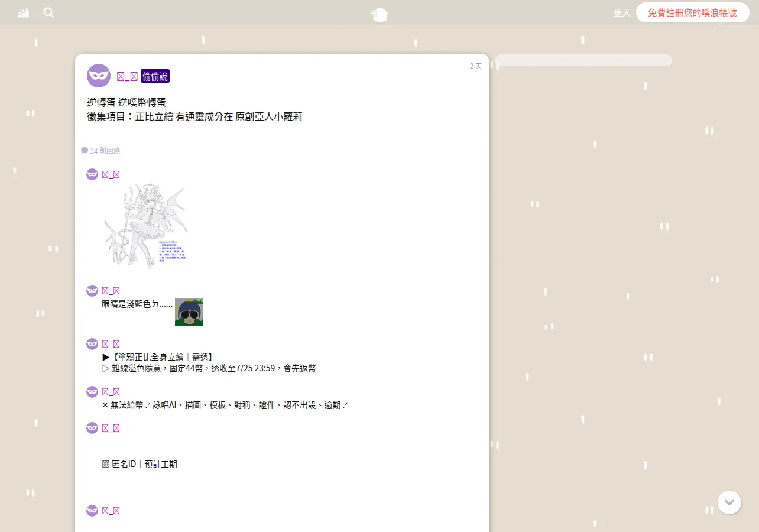This screenshot has width=759, height=532.
Task: Open the angel-devil girl line sketch image
Action: (x=146, y=225)
